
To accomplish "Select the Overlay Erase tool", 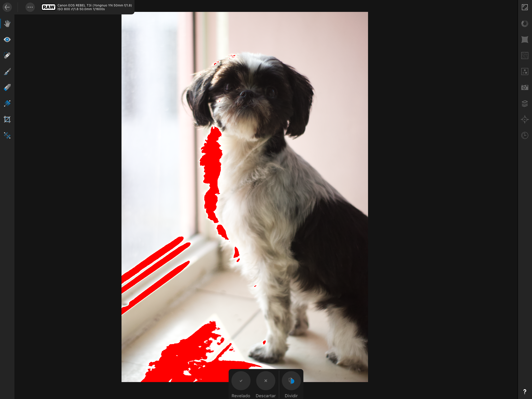I will coord(7,88).
